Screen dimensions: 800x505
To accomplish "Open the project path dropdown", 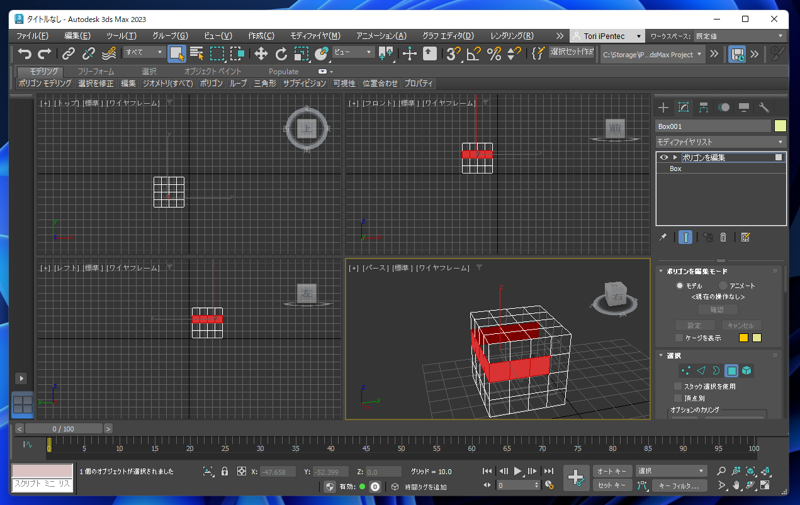I will 652,54.
